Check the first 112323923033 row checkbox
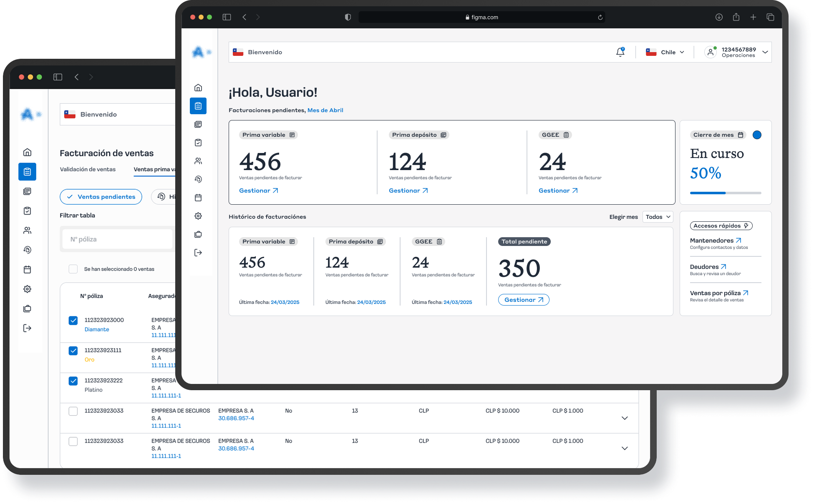Image resolution: width=814 pixels, height=504 pixels. point(73,411)
